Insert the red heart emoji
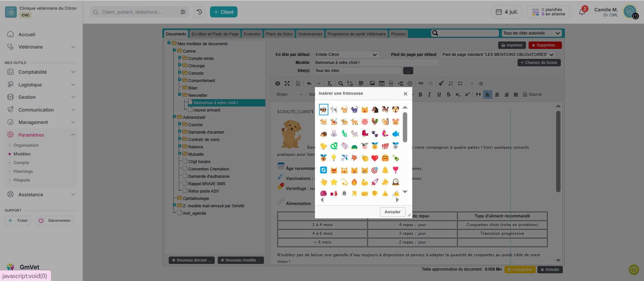The height and width of the screenshot is (281, 644). tap(375, 158)
